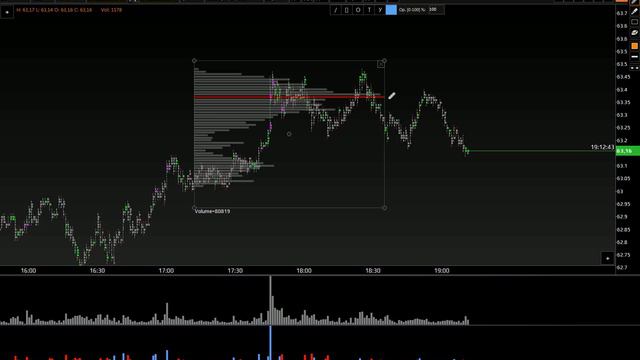Click top-left handle of volume profile box
The width and height of the screenshot is (640, 360).
click(x=194, y=61)
